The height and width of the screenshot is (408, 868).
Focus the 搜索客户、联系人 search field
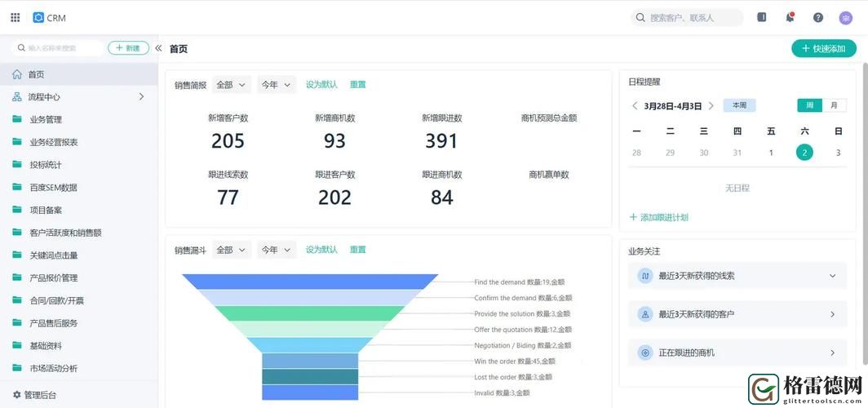(x=687, y=18)
